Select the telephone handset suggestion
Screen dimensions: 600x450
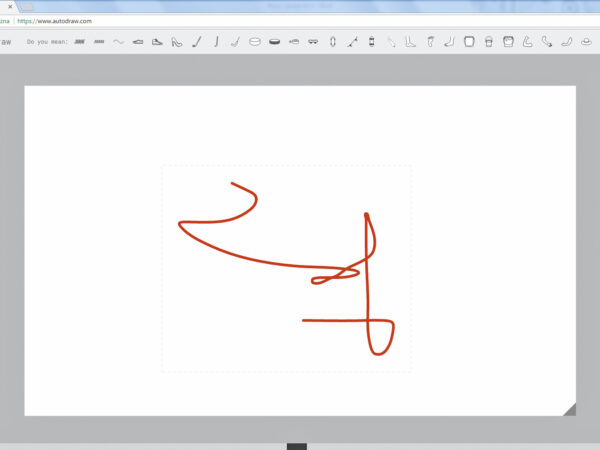tap(547, 42)
